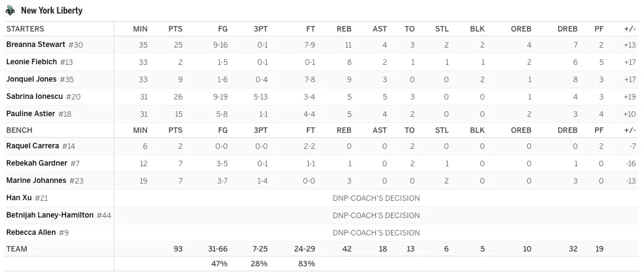
Task: Click the Han Xu player name
Action: 19,198
